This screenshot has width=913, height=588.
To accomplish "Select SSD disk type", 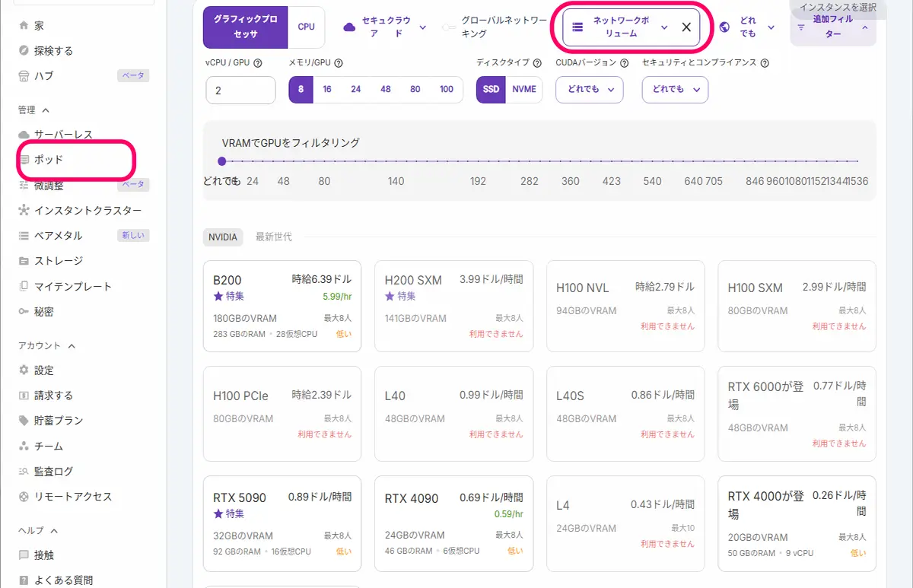I will pyautogui.click(x=491, y=90).
